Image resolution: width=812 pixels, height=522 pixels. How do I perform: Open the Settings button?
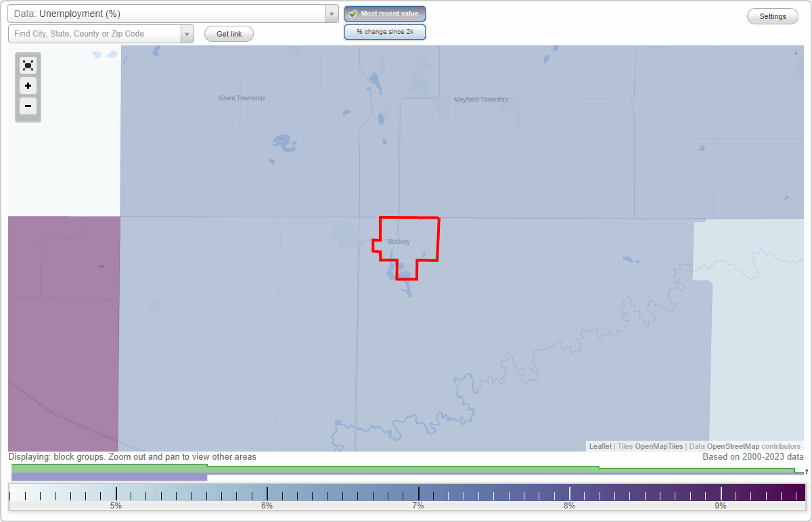coord(773,16)
